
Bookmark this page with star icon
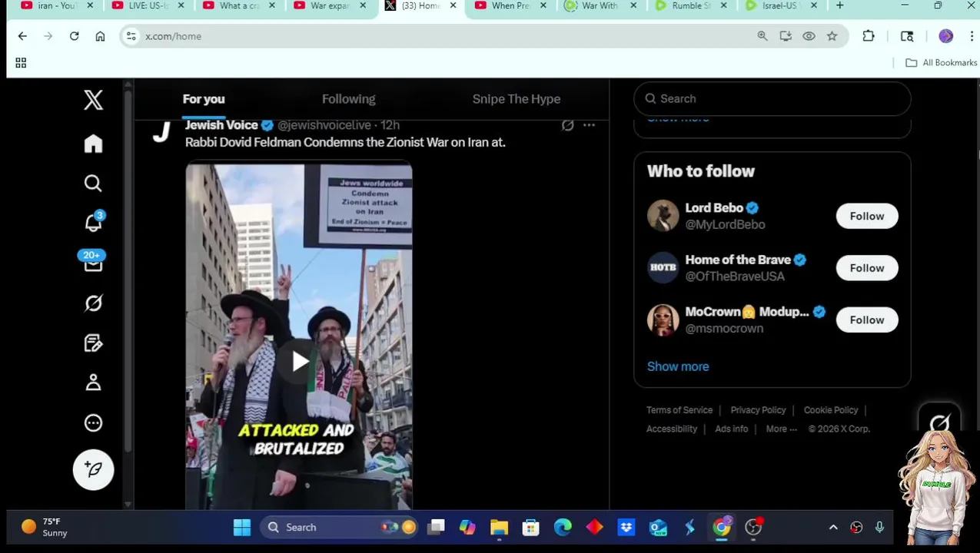[832, 36]
